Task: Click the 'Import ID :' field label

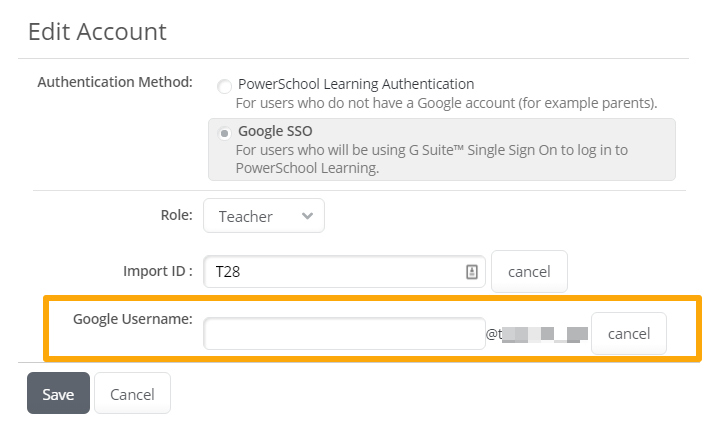Action: [158, 271]
